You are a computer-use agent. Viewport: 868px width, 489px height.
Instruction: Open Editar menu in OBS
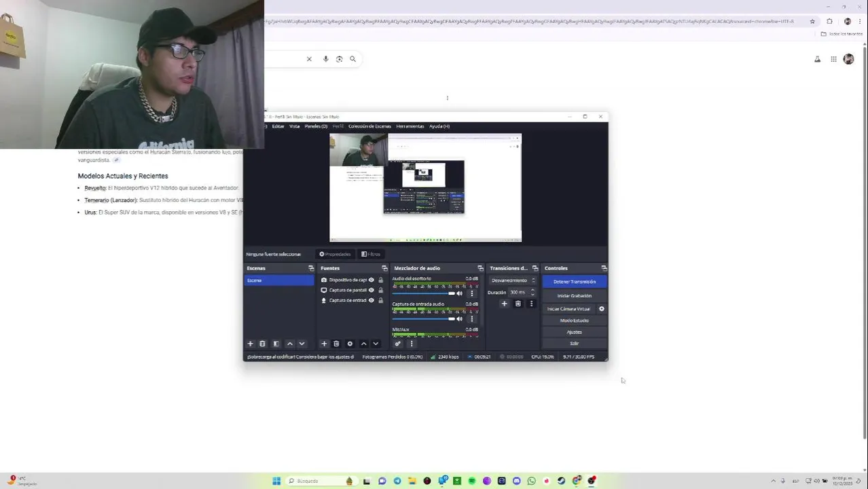278,126
